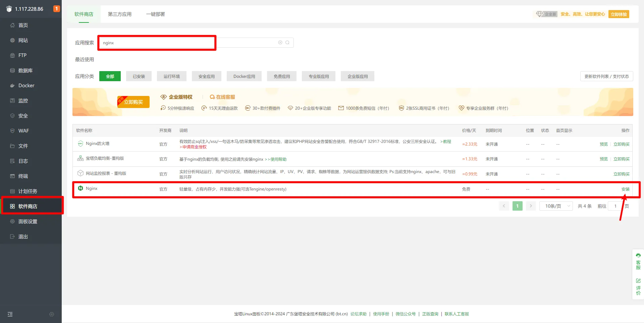This screenshot has height=323, width=644.
Task: Clear the search box with the X icon
Action: (280, 43)
